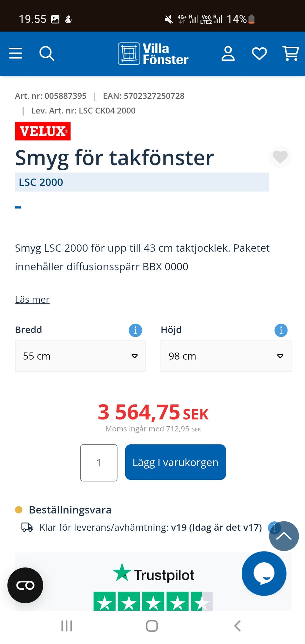Click the Villa Fönster logo
The image size is (305, 644).
tap(153, 54)
